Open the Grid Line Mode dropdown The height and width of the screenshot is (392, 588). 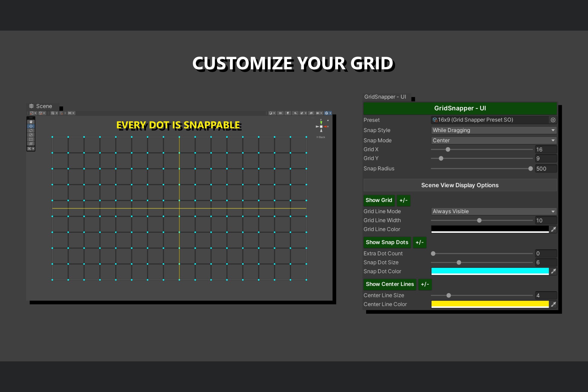pos(493,211)
